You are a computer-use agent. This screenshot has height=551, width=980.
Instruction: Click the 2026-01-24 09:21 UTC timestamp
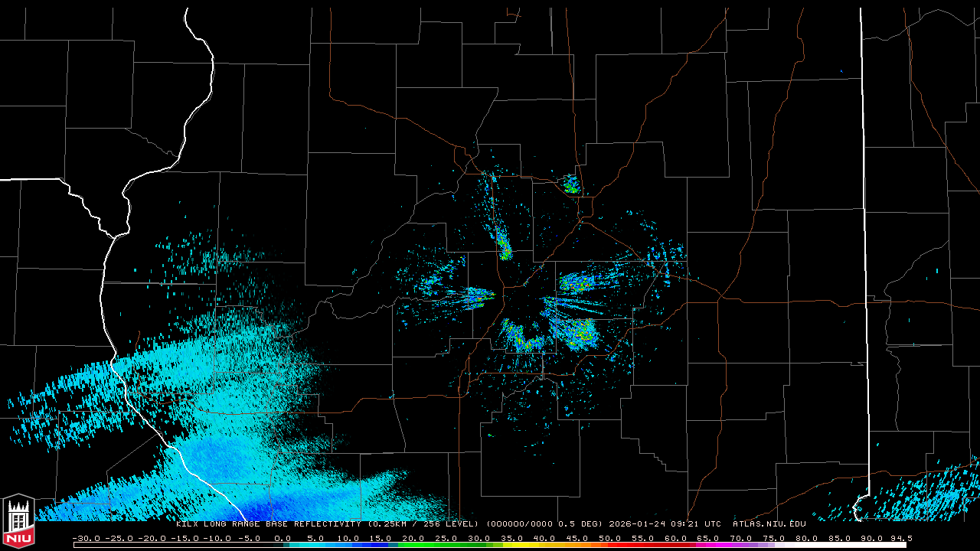tap(665, 524)
